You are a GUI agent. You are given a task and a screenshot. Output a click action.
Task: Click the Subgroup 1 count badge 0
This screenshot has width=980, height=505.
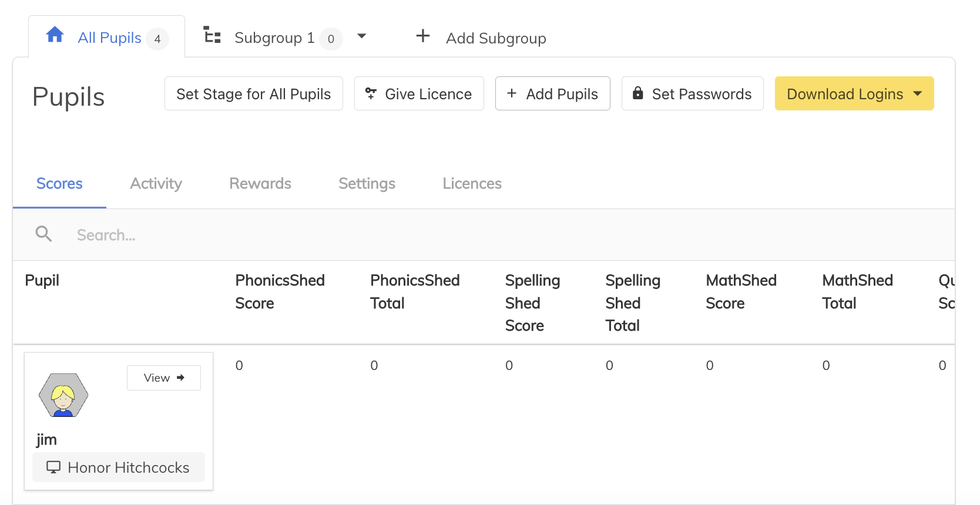[331, 39]
